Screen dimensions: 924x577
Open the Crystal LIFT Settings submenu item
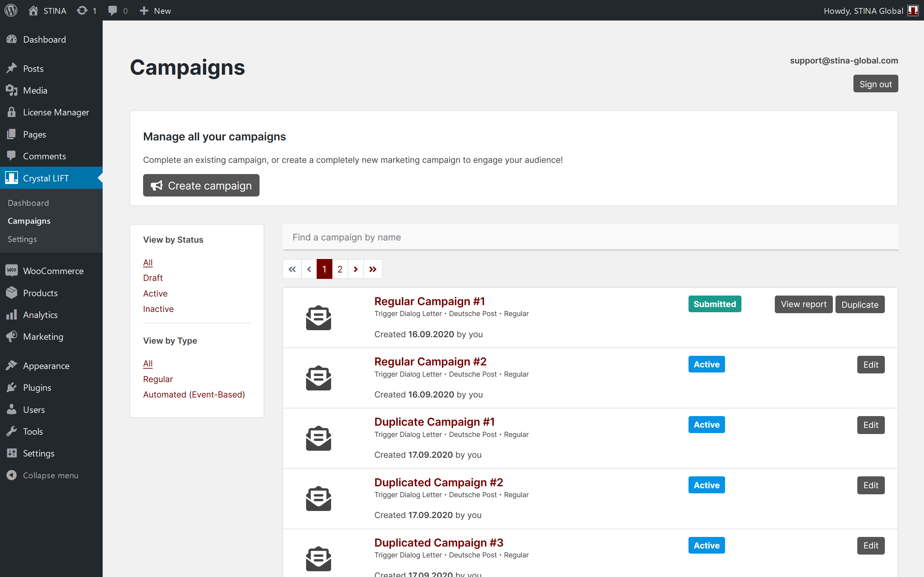click(22, 239)
